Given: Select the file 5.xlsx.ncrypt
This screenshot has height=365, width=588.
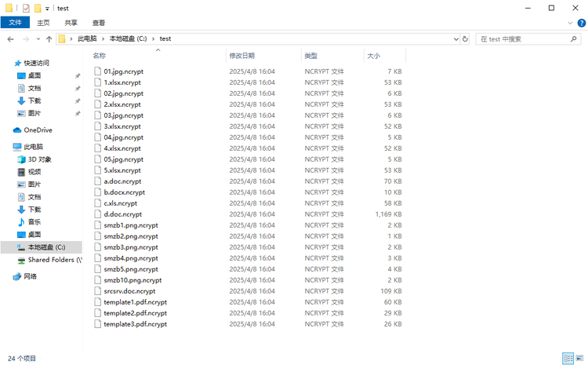Looking at the screenshot, I should [122, 170].
